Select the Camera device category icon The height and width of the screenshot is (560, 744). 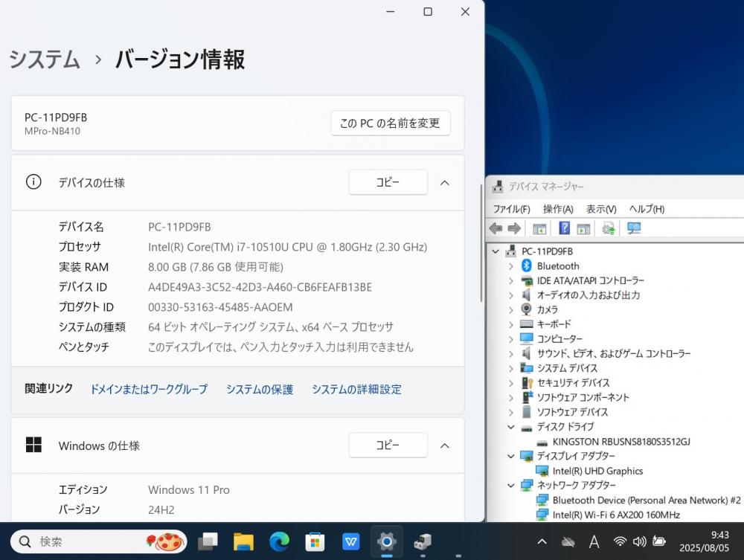(x=526, y=309)
